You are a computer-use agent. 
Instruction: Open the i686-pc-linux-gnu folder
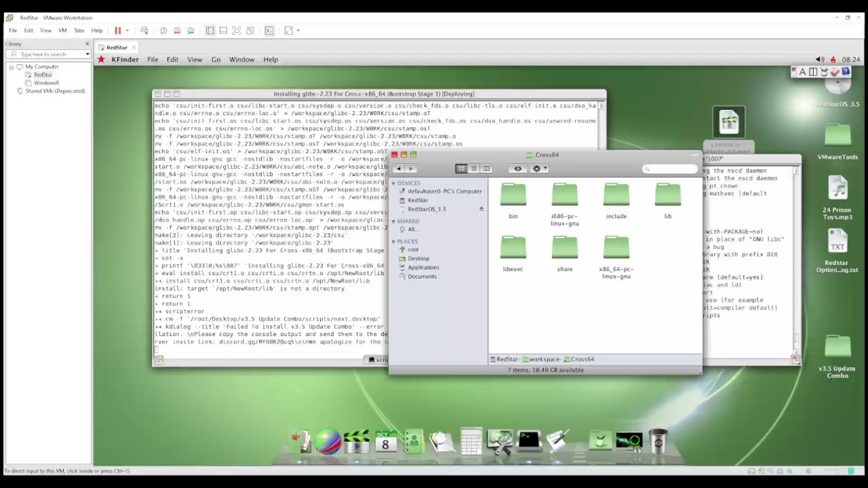(565, 195)
